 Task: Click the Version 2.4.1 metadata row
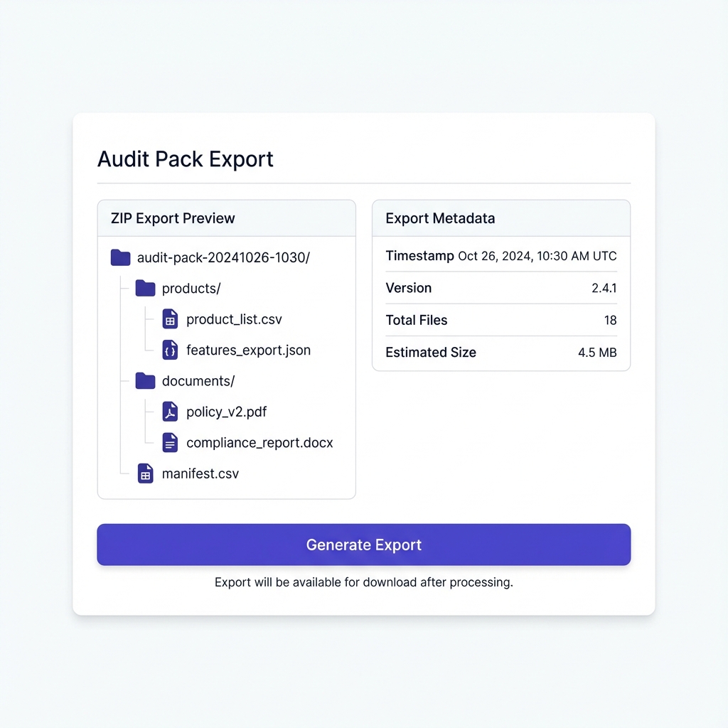pyautogui.click(x=500, y=288)
